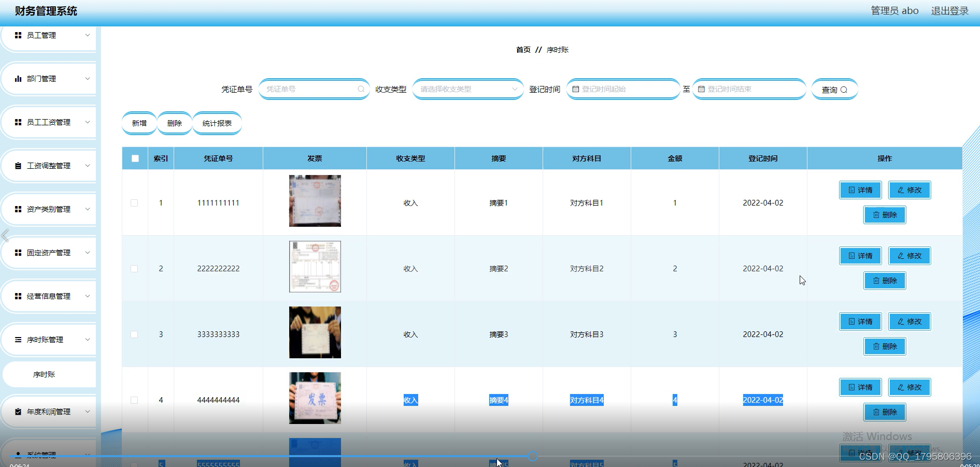Click 修改 for voucher 4444444444
Image resolution: width=980 pixels, height=467 pixels.
click(x=910, y=387)
